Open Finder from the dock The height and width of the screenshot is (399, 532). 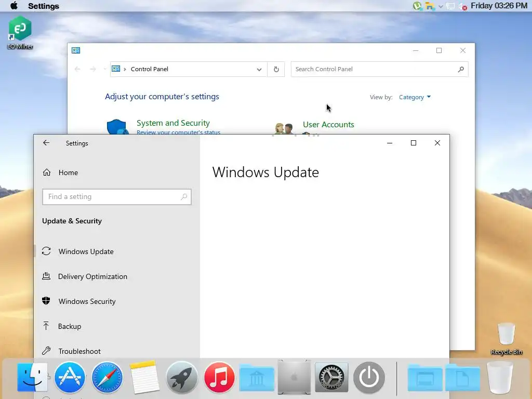32,377
